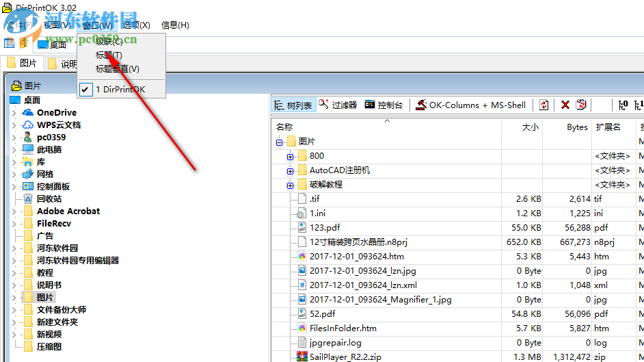The image size is (644, 362).
Task: Click the red X delete icon
Action: (565, 105)
